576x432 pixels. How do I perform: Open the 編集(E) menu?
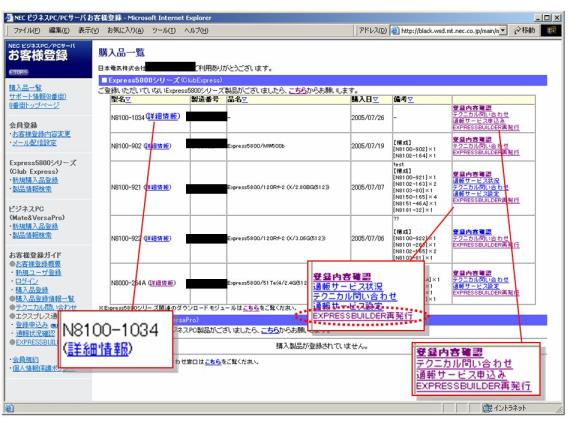click(59, 30)
